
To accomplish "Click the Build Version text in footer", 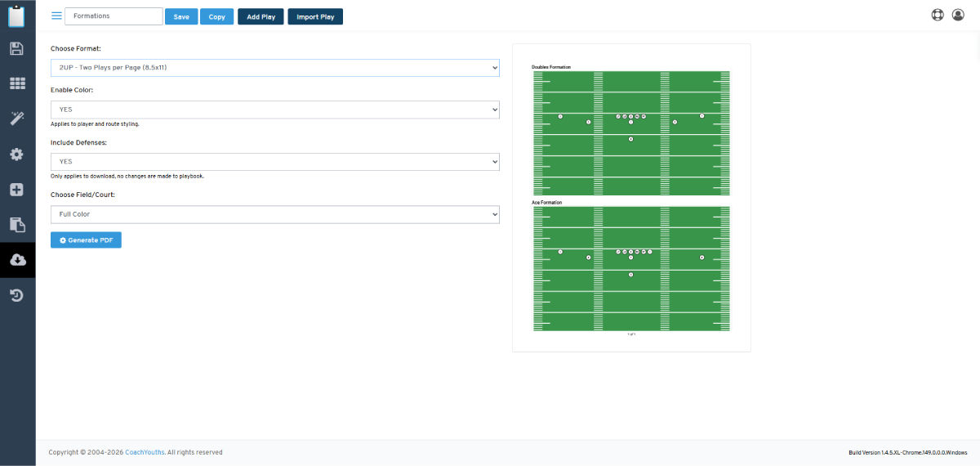I will [908, 452].
